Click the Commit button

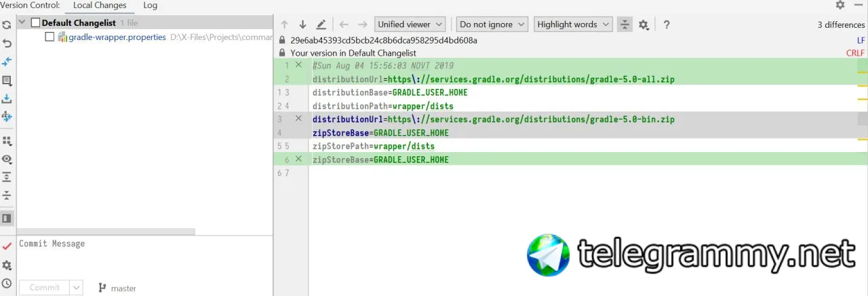[44, 287]
